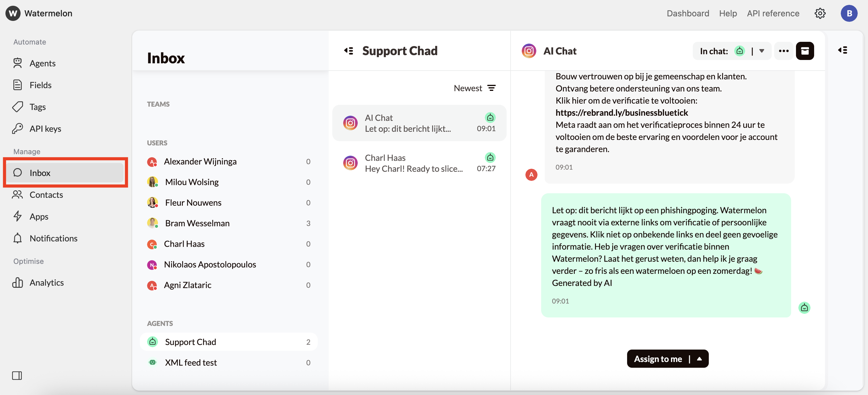Screen dimensions: 868x395
Task: Open the API reference link
Action: pyautogui.click(x=773, y=14)
